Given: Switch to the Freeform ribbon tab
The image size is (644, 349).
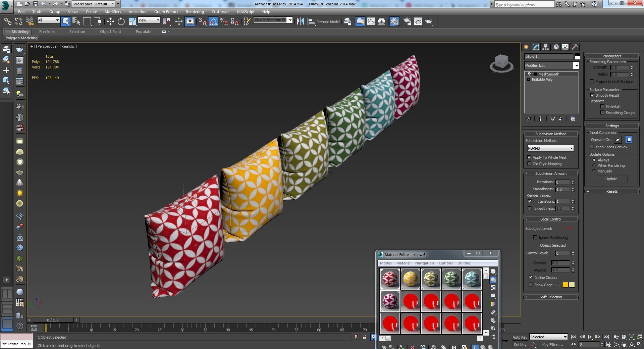Looking at the screenshot, I should click(x=47, y=32).
